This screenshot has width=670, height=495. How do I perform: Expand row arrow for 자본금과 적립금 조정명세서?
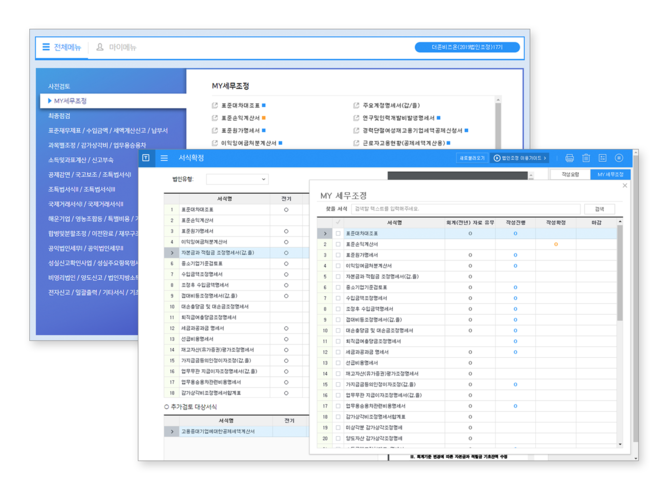pos(172,253)
